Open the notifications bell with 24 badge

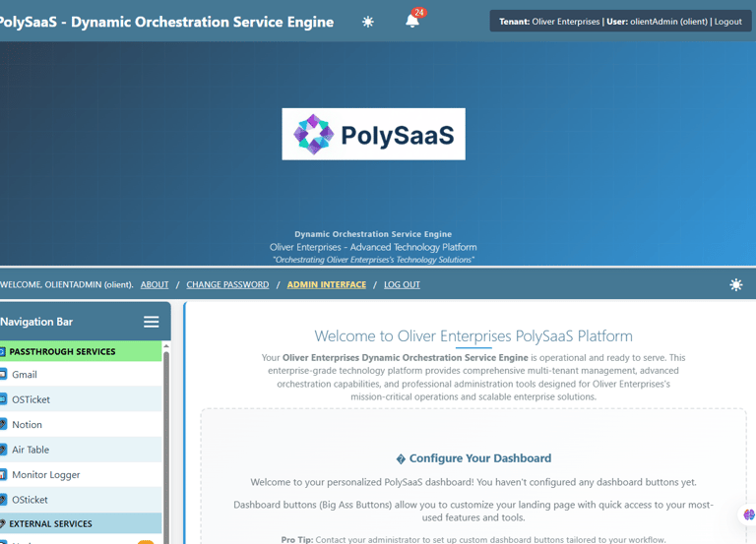click(412, 21)
